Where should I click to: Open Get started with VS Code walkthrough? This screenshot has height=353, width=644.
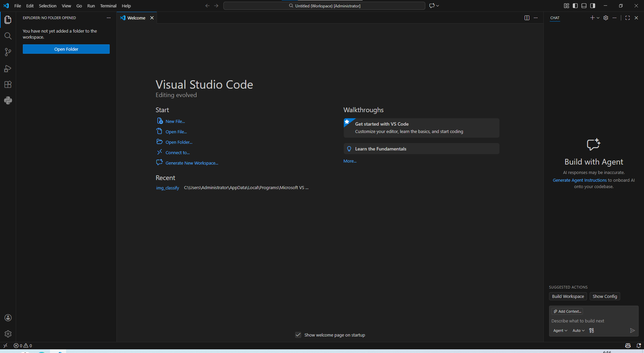pos(421,128)
